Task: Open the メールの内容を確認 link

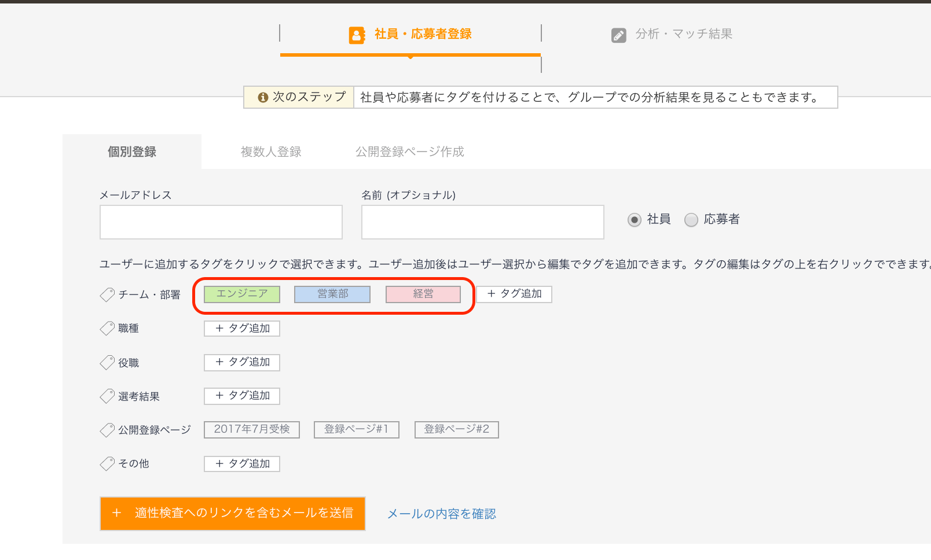Action: 441,514
